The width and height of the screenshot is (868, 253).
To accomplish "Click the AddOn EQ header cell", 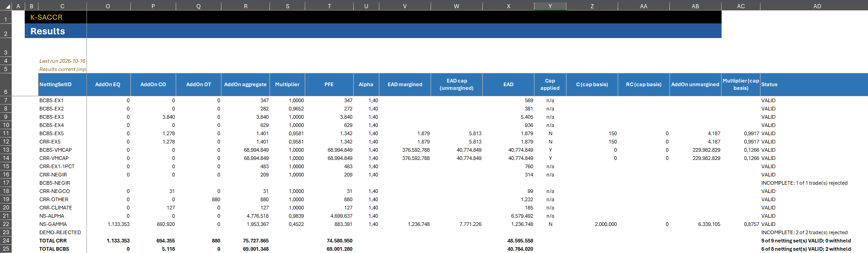I will tap(108, 84).
